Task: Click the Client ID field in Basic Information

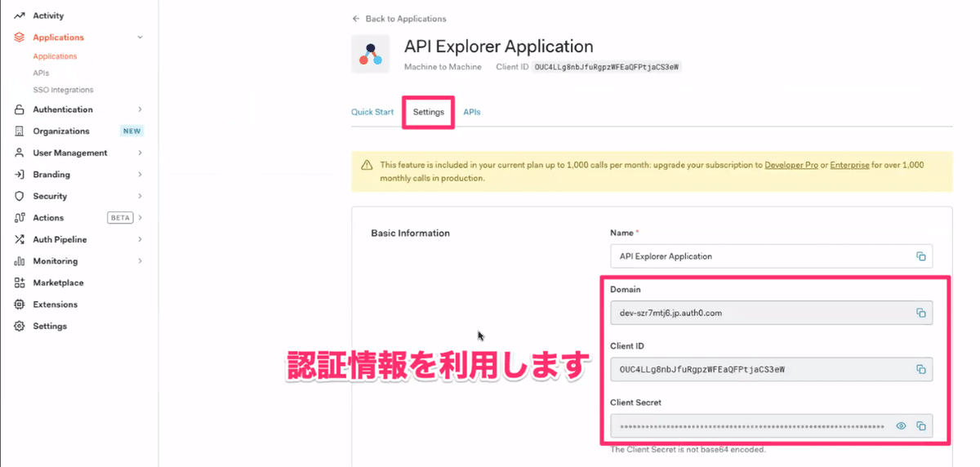Action: click(771, 369)
